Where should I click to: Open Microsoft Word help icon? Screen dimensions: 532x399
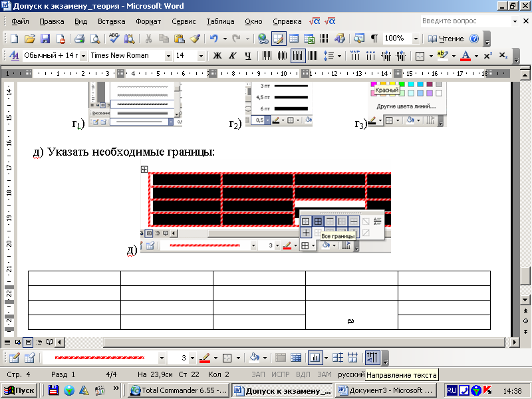pyautogui.click(x=474, y=39)
